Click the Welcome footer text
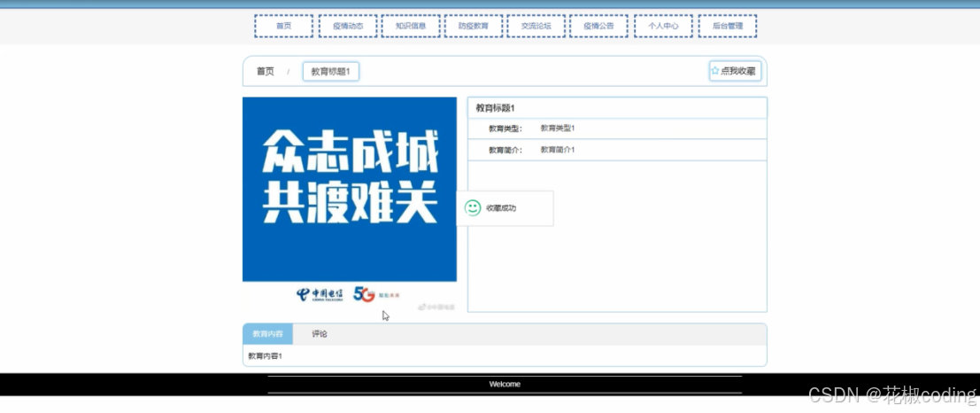The width and height of the screenshot is (980, 413). (505, 385)
